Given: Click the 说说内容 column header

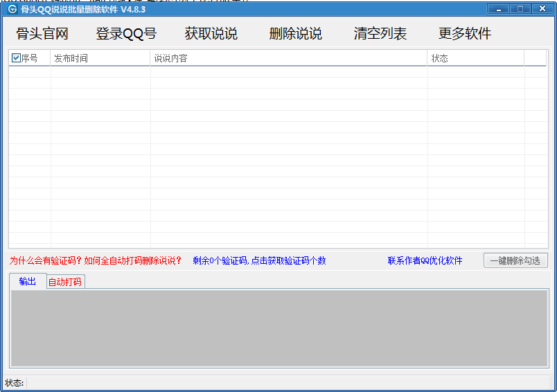Looking at the screenshot, I should 288,58.
